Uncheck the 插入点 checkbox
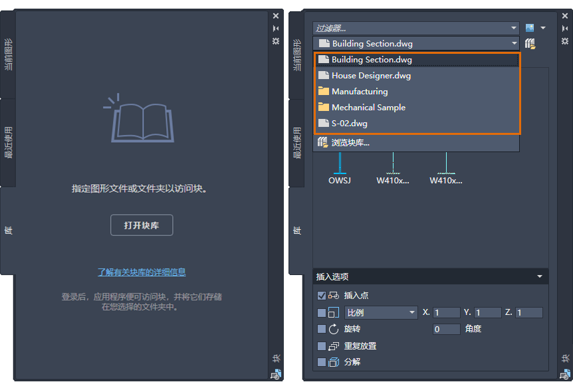The height and width of the screenshot is (392, 573). tap(322, 296)
